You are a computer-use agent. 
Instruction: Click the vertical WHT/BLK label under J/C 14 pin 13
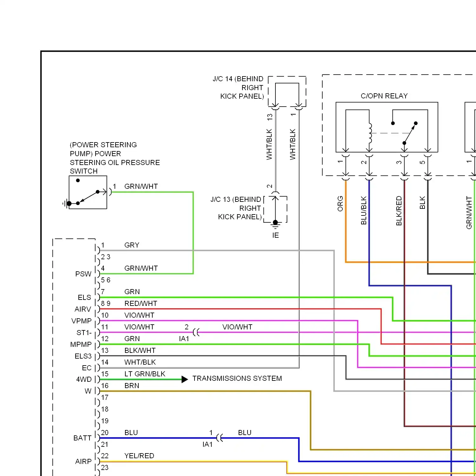pyautogui.click(x=269, y=144)
